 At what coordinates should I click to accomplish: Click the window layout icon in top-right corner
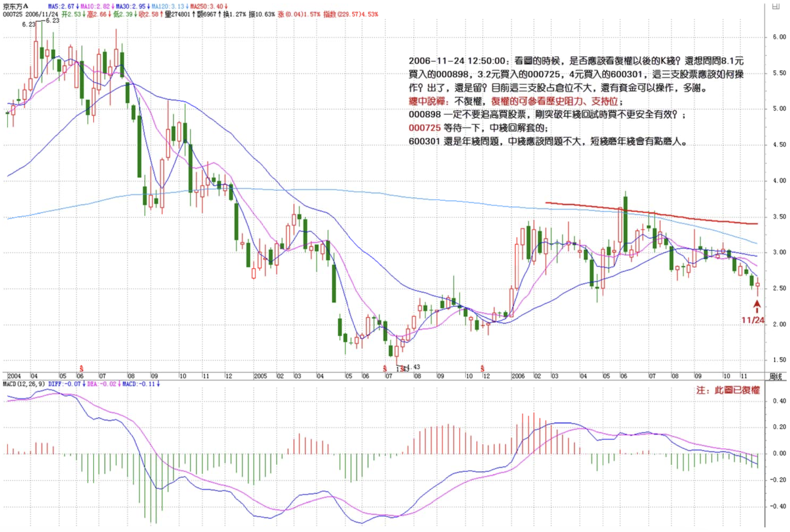[775, 6]
